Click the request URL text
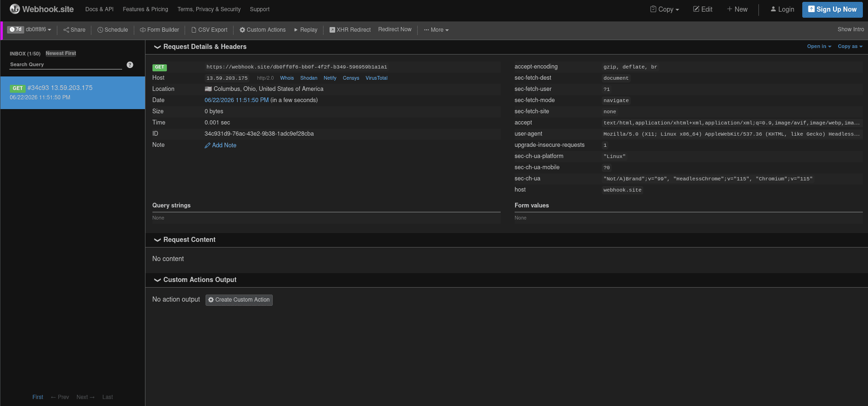 [x=296, y=67]
